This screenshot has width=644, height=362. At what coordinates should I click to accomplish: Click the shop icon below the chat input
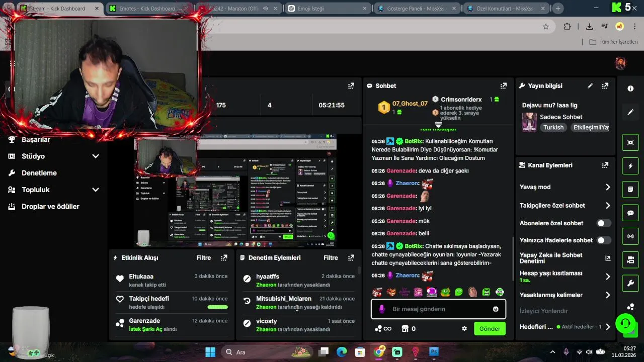(405, 329)
